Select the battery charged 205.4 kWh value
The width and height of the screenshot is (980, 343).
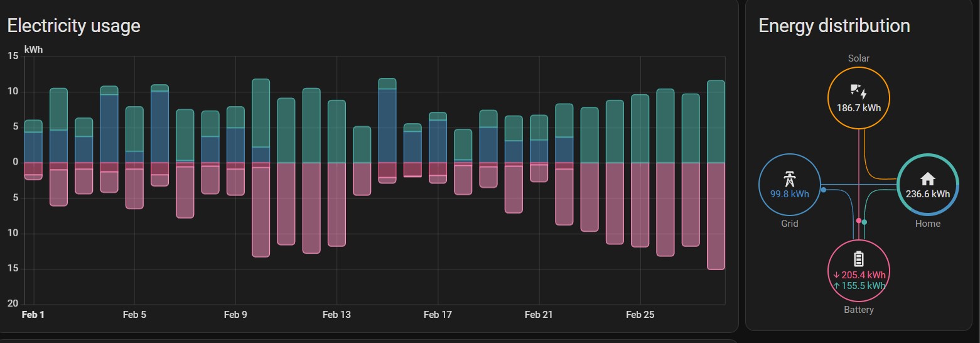(x=859, y=275)
